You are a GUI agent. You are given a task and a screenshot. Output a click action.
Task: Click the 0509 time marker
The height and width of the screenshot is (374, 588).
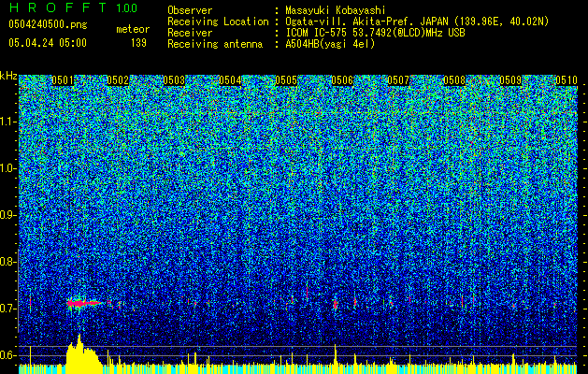click(510, 80)
